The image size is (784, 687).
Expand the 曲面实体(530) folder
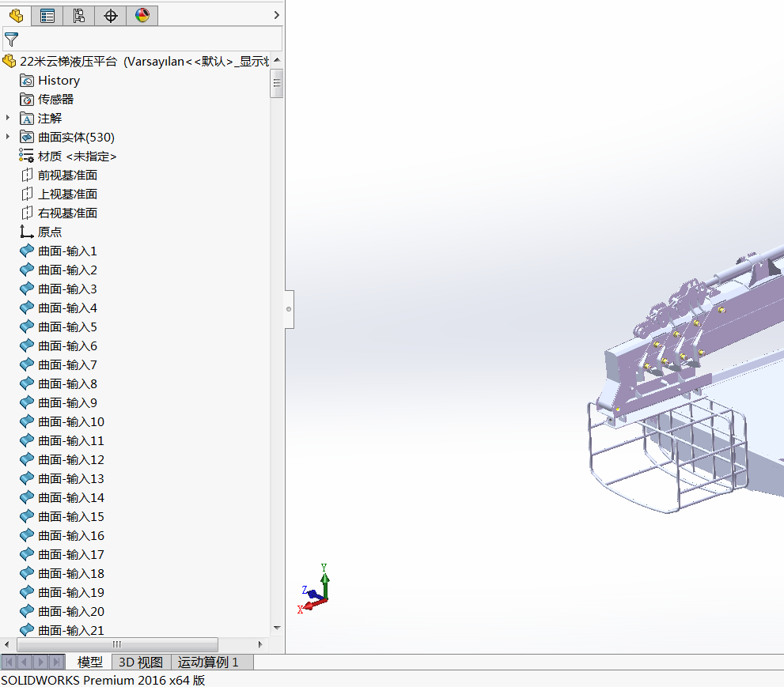click(8, 137)
